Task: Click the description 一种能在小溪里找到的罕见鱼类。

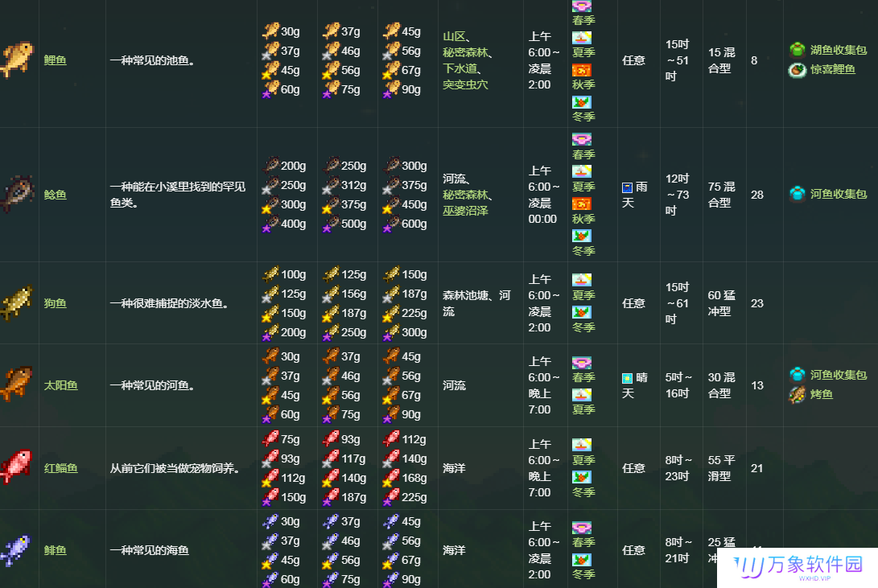Action: (x=178, y=194)
